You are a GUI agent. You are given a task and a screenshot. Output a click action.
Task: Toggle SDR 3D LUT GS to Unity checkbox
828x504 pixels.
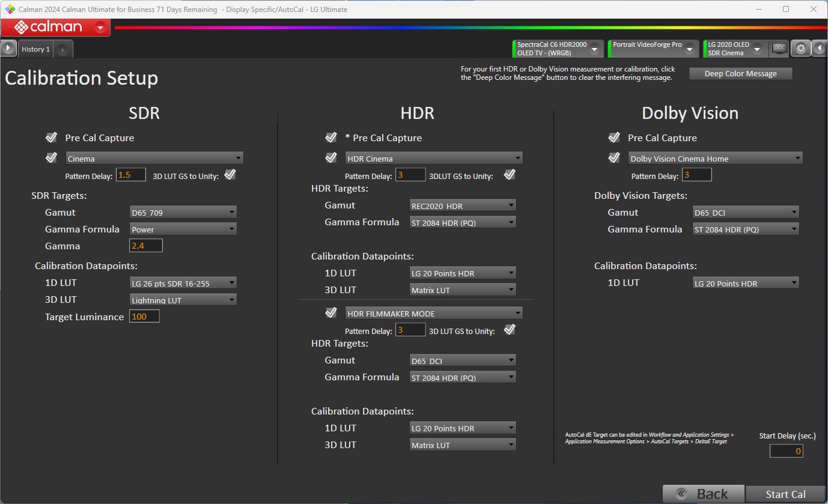pos(230,175)
